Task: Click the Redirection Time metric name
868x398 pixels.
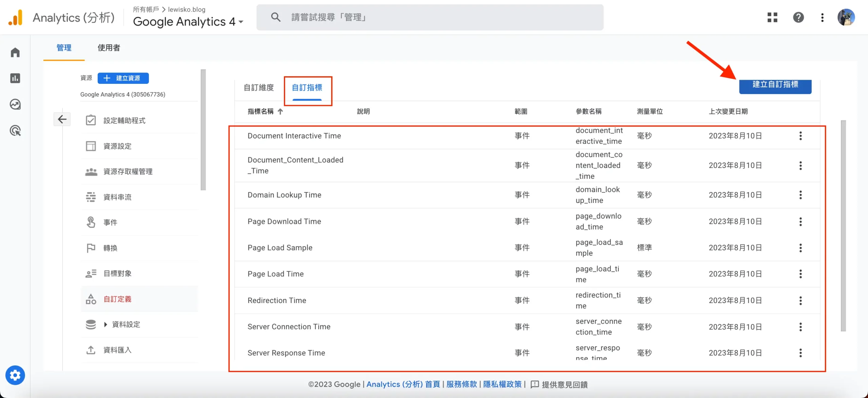Action: pos(277,300)
